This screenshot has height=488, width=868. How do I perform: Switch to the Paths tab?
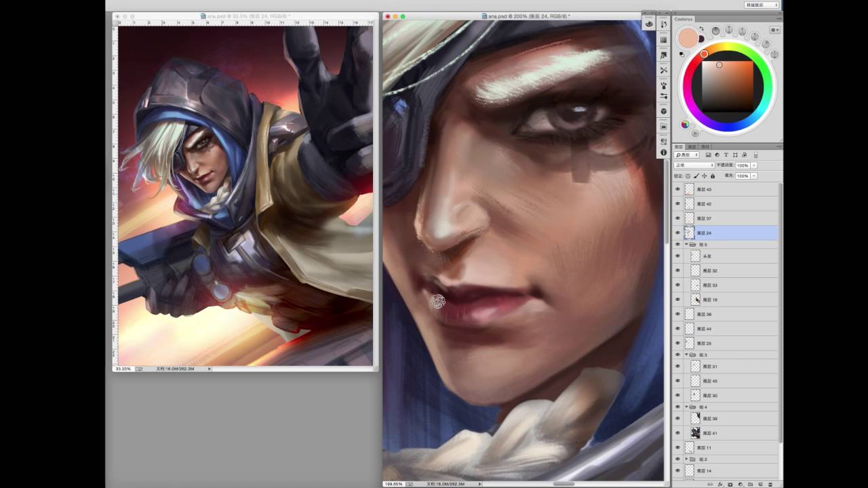(x=705, y=146)
